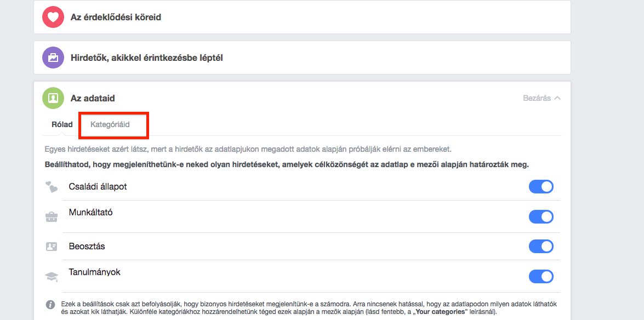Click the heart icon for érdeklődési köreid
Viewport: 644px width, 320px height.
point(52,17)
